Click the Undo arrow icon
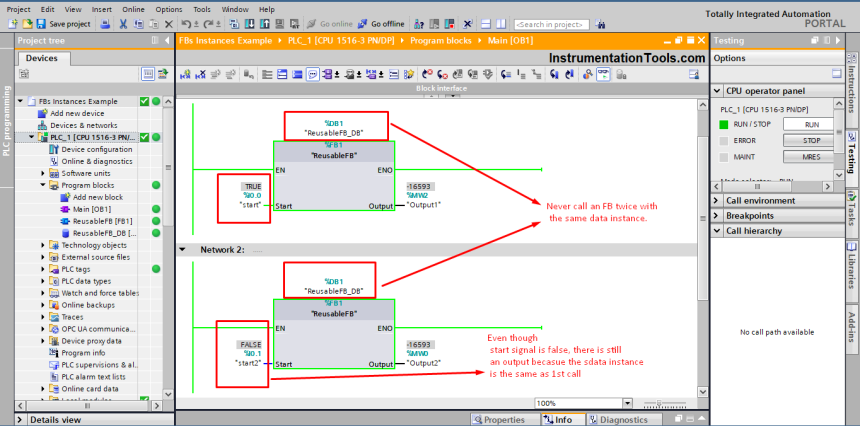Viewport: 860px width, 426px height. tap(186, 24)
